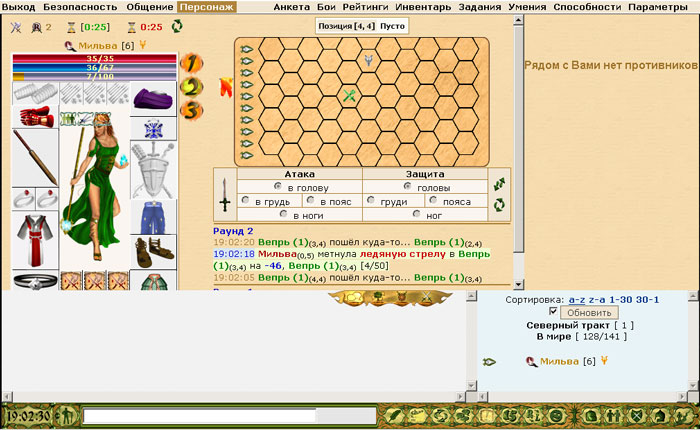Click the blue mana bar 36/67

[x=94, y=67]
